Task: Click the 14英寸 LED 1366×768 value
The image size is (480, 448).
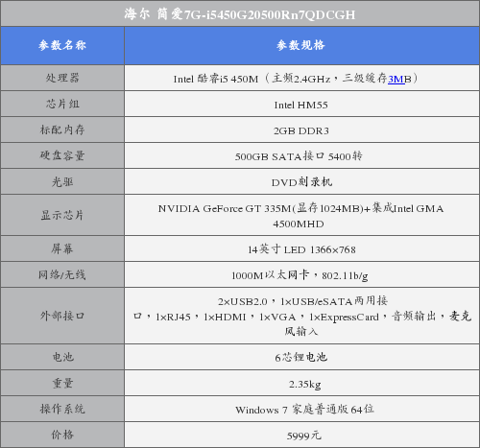Action: (x=301, y=249)
